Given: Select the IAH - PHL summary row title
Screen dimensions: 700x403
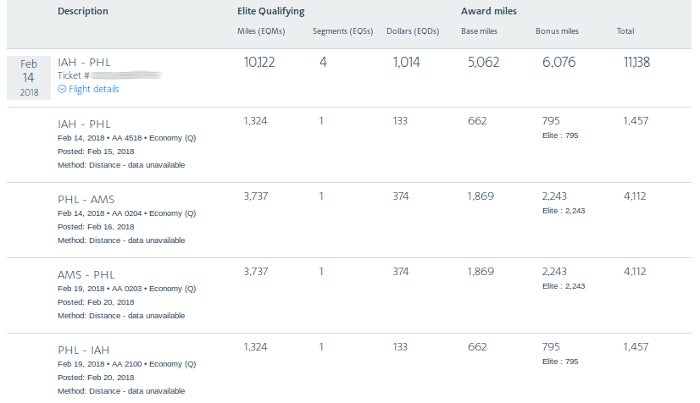Looking at the screenshot, I should click(84, 62).
